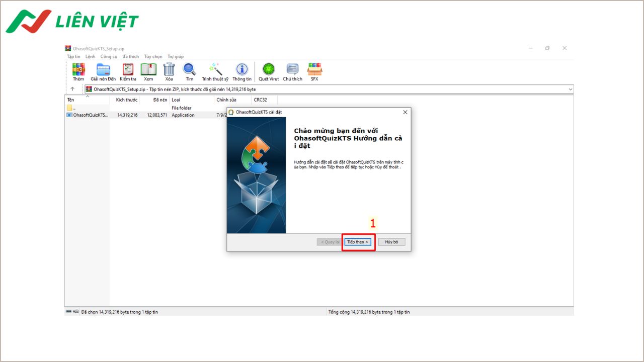Sort by Chỉnh sửa column header
The image size is (644, 362).
click(233, 100)
